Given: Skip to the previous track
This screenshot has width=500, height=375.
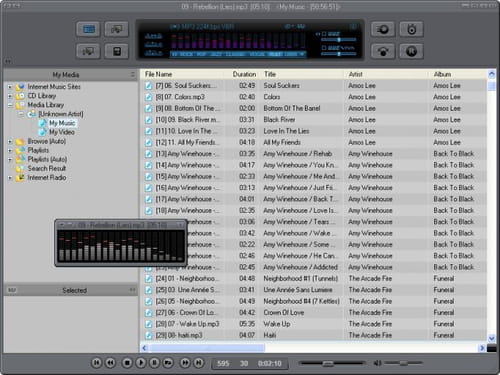Looking at the screenshot, I should click(96, 362).
